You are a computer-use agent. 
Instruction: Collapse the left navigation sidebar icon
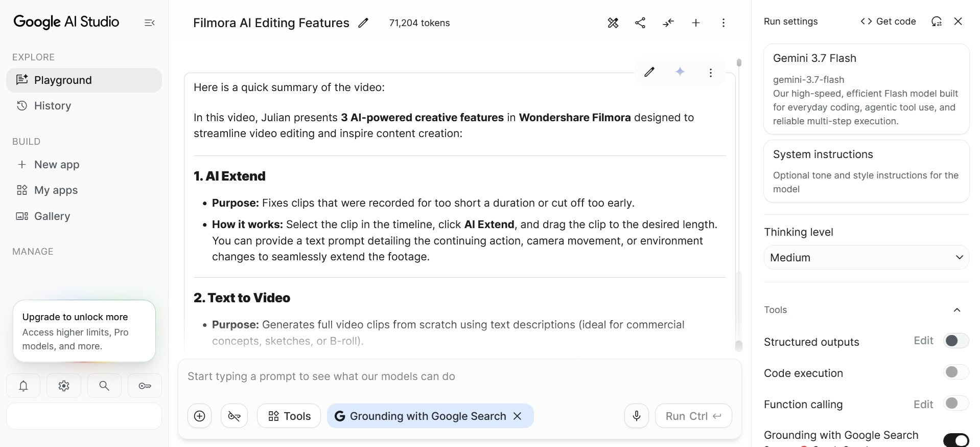coord(150,23)
